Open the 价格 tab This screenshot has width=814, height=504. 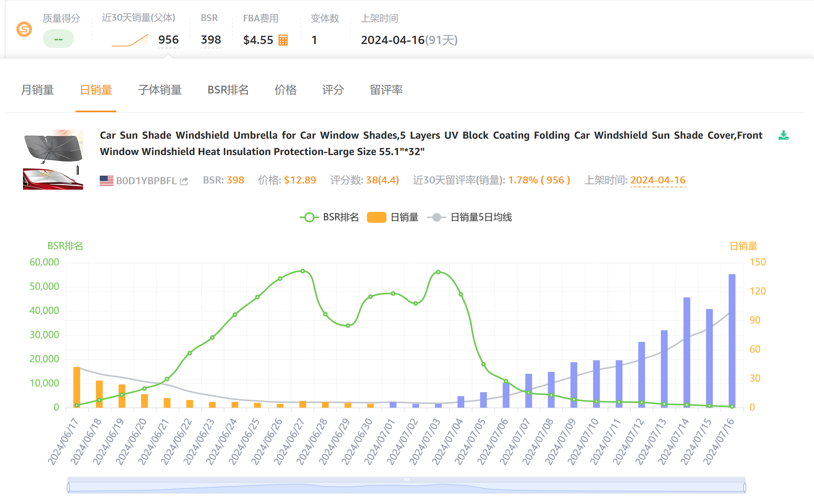coord(285,90)
